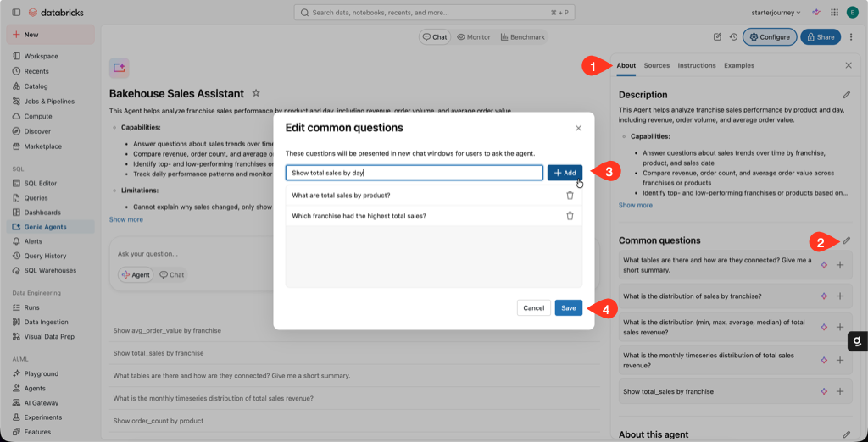Click sparkle icon for 'Show total_sales by franchise' in panel
The width and height of the screenshot is (868, 442).
tap(824, 391)
